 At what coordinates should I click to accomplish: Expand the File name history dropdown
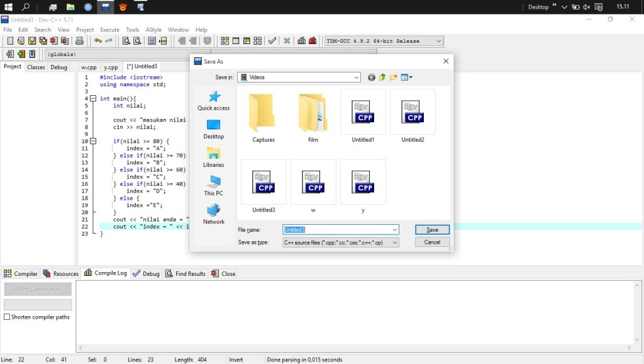[x=395, y=230]
